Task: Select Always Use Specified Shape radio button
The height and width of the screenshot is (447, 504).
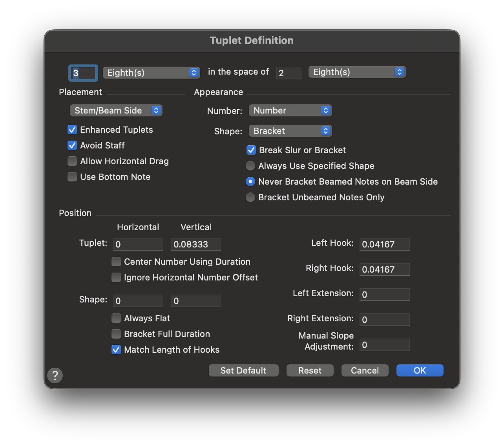Action: pos(250,166)
